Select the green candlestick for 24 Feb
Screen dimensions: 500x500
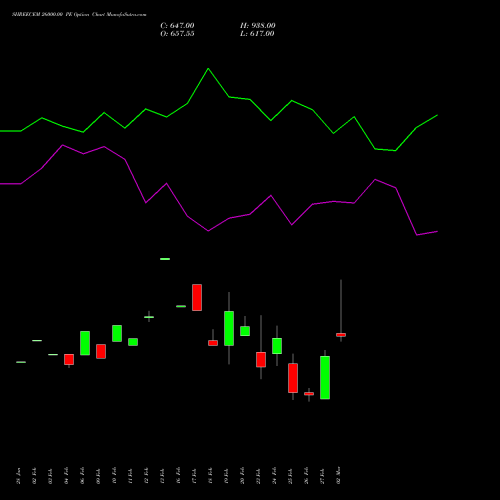click(x=277, y=346)
